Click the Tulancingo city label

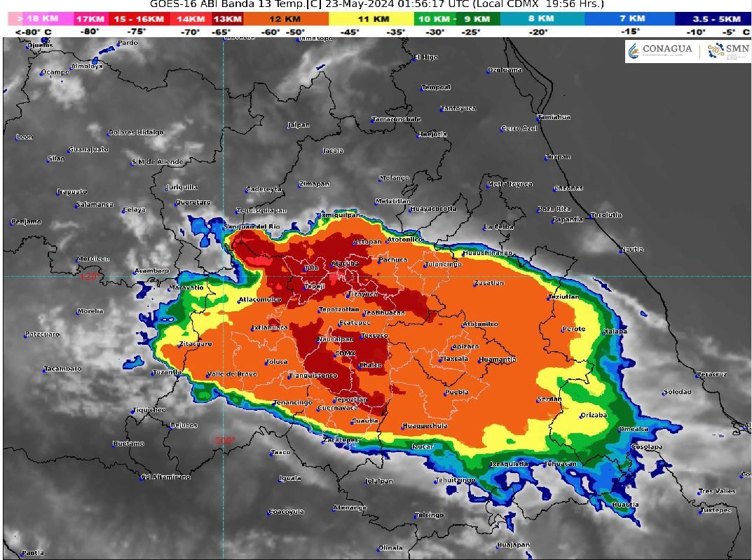coord(443,264)
